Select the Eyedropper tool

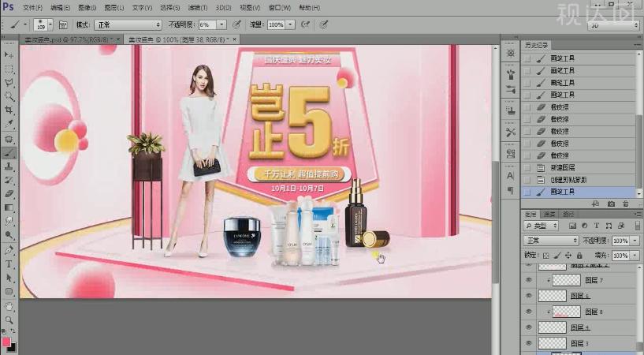pyautogui.click(x=9, y=124)
